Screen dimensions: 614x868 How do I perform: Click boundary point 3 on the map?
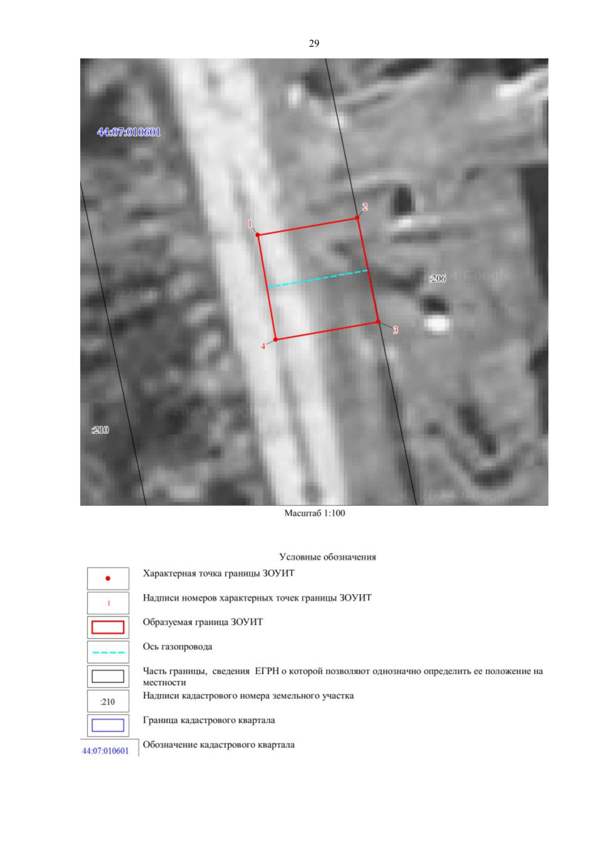(x=378, y=322)
